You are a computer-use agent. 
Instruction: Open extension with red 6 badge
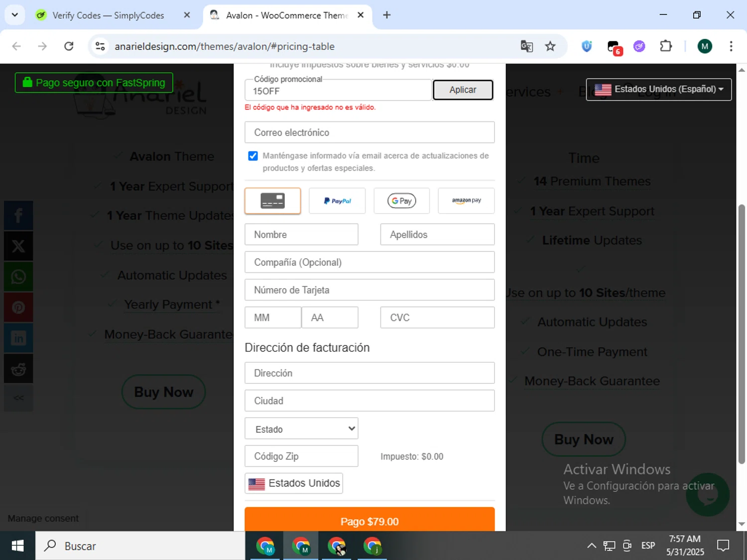[614, 47]
